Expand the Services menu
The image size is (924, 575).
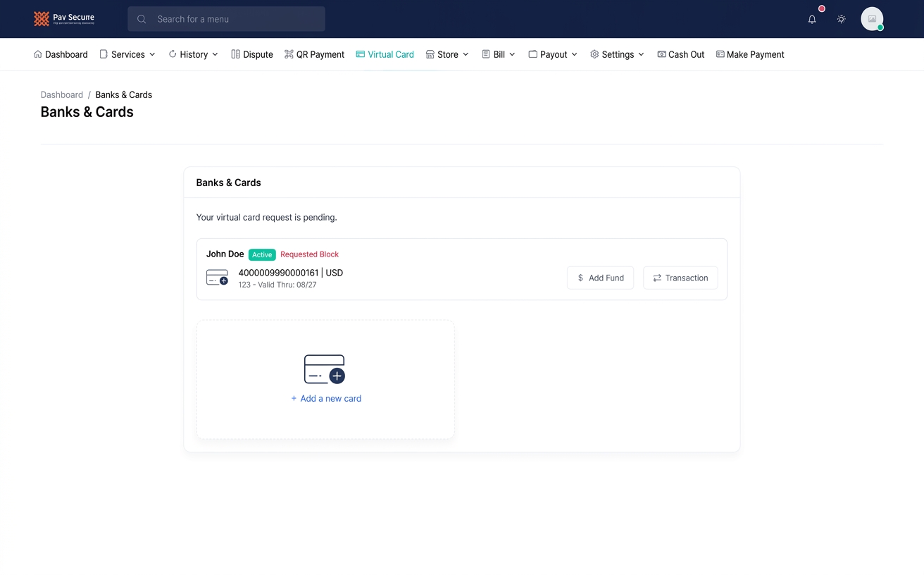[x=127, y=54]
